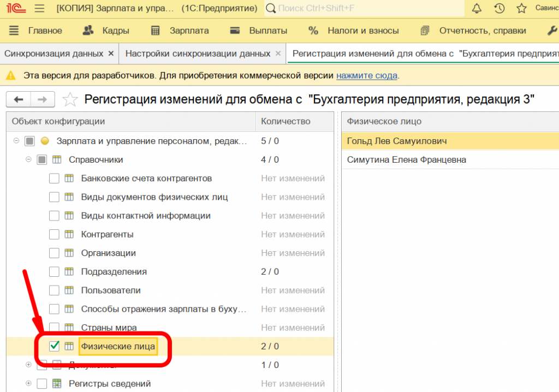Open favorites star in title bar

tap(521, 8)
